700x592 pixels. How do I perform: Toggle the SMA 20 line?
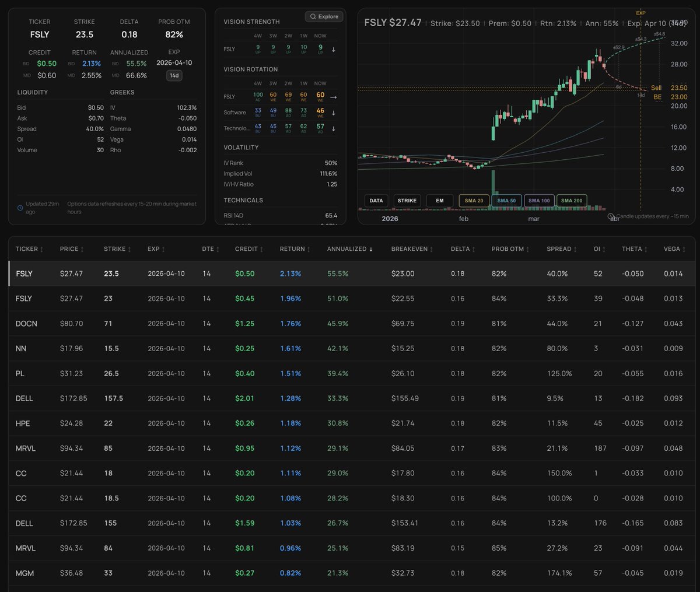pyautogui.click(x=474, y=201)
